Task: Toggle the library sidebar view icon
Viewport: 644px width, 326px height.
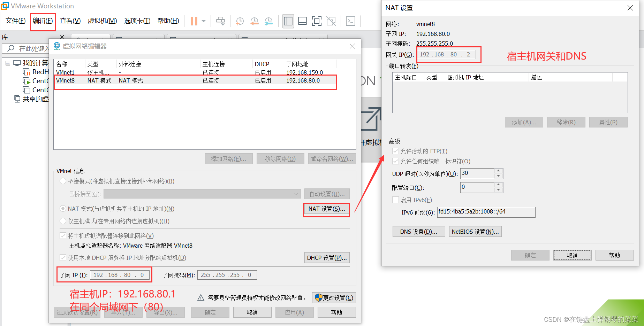Action: click(288, 21)
